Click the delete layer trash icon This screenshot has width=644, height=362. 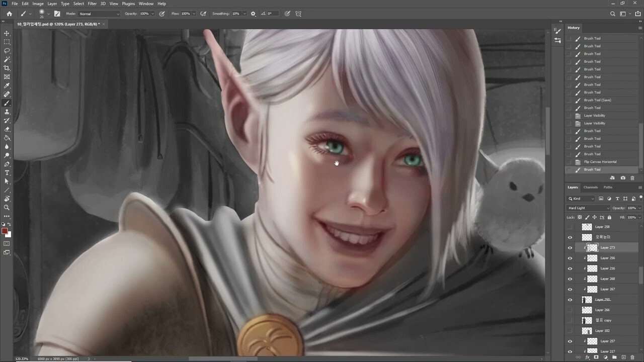point(632,357)
